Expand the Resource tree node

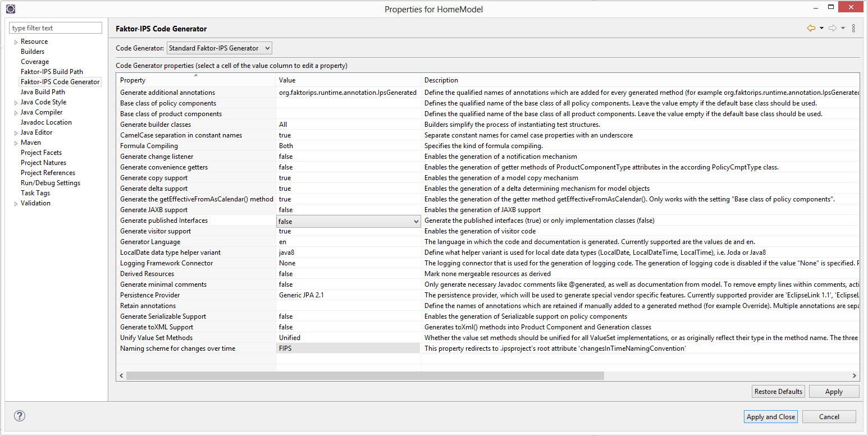[16, 42]
